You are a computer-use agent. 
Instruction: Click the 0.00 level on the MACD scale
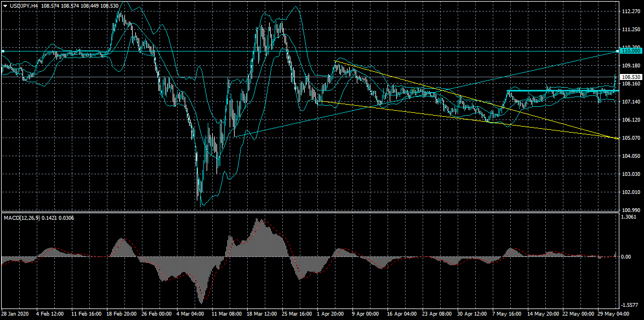pyautogui.click(x=627, y=257)
